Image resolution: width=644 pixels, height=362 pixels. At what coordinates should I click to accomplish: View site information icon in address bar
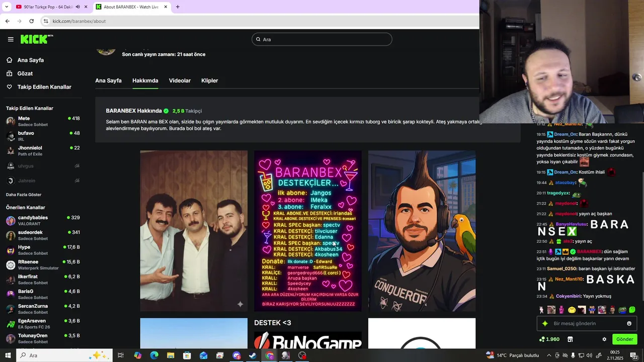[x=46, y=21]
